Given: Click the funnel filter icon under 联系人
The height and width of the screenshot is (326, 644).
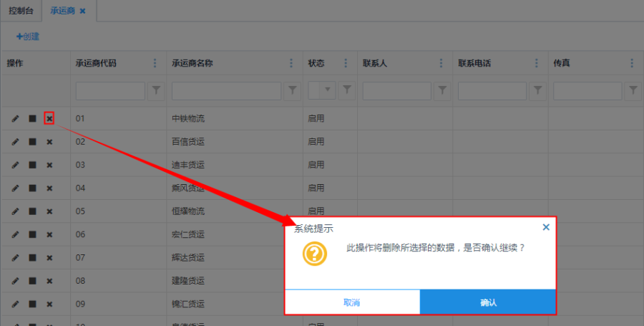Looking at the screenshot, I should (442, 91).
